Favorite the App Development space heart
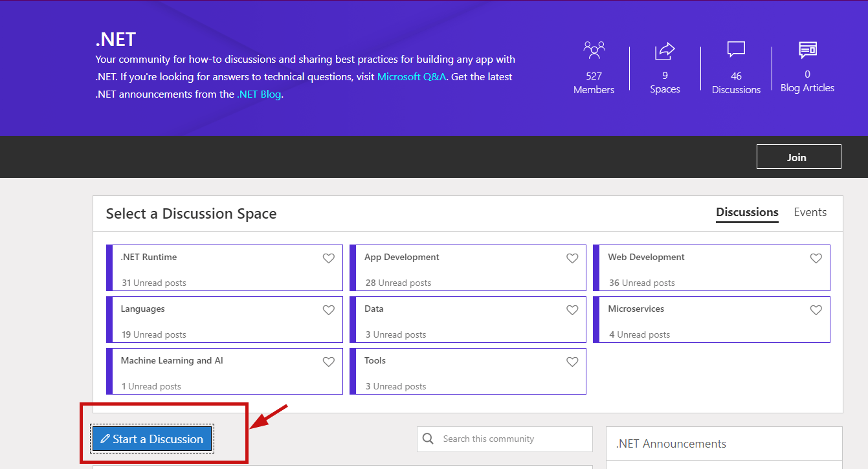 [572, 258]
